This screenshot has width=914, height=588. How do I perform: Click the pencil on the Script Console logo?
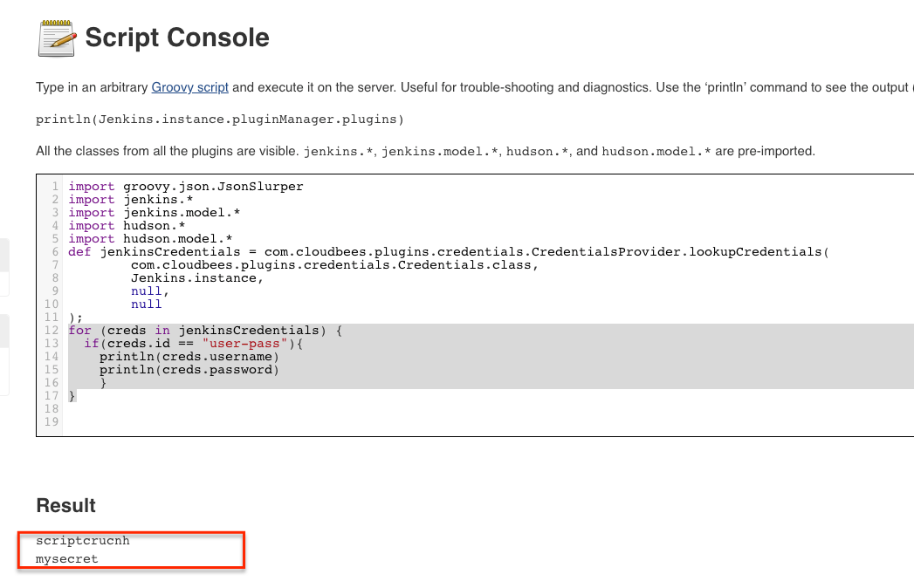(x=64, y=41)
